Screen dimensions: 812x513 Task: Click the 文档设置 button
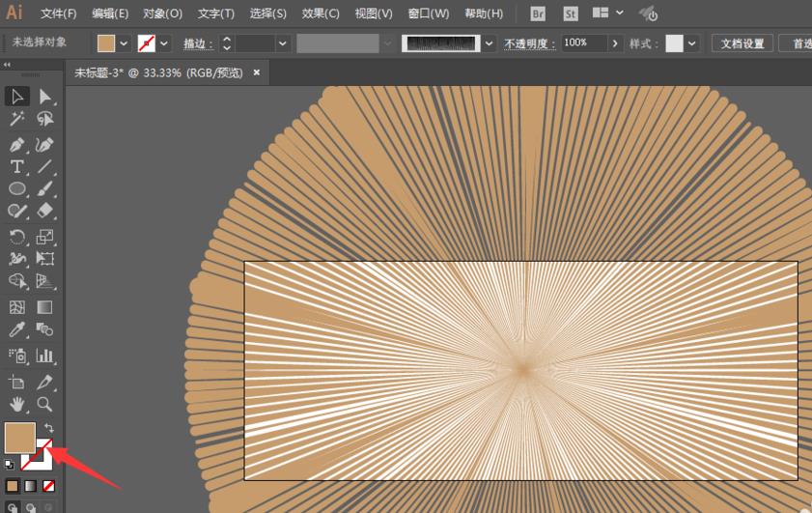(741, 43)
